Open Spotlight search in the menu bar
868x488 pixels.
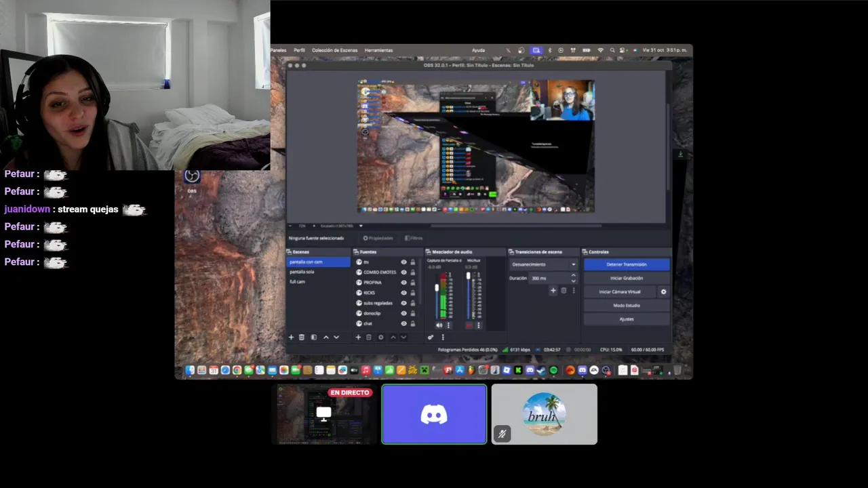[612, 50]
